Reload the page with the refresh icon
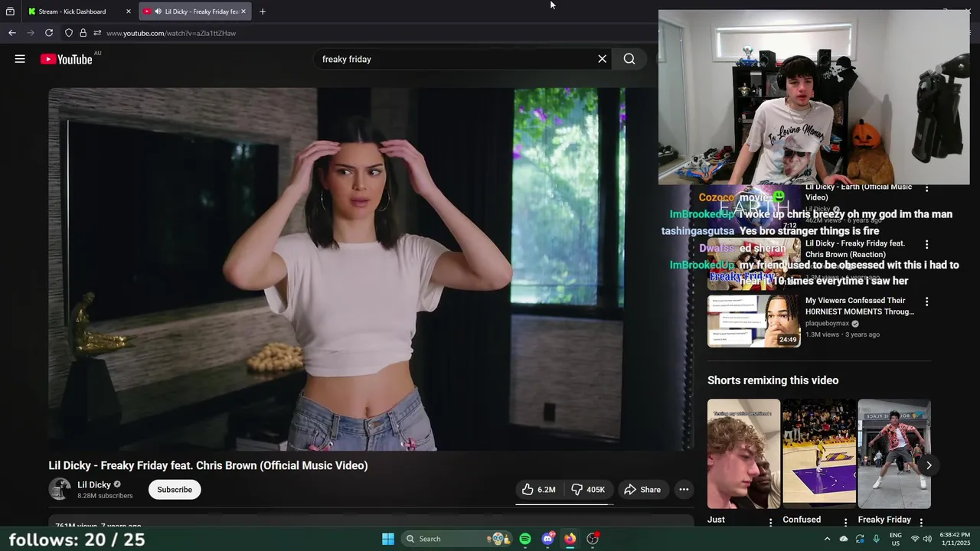This screenshot has width=980, height=551. (49, 33)
